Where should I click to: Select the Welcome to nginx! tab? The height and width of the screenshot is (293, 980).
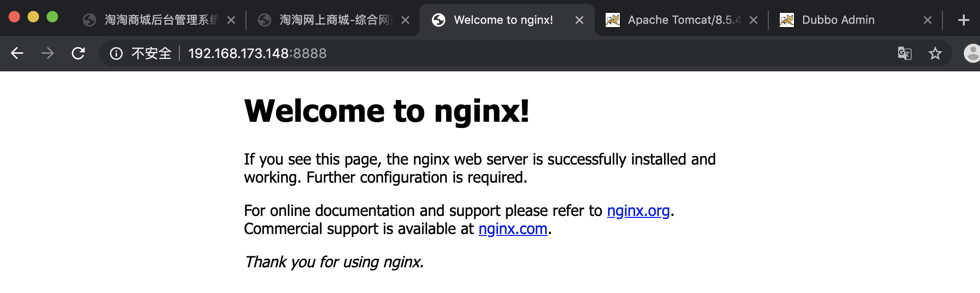coord(507,20)
